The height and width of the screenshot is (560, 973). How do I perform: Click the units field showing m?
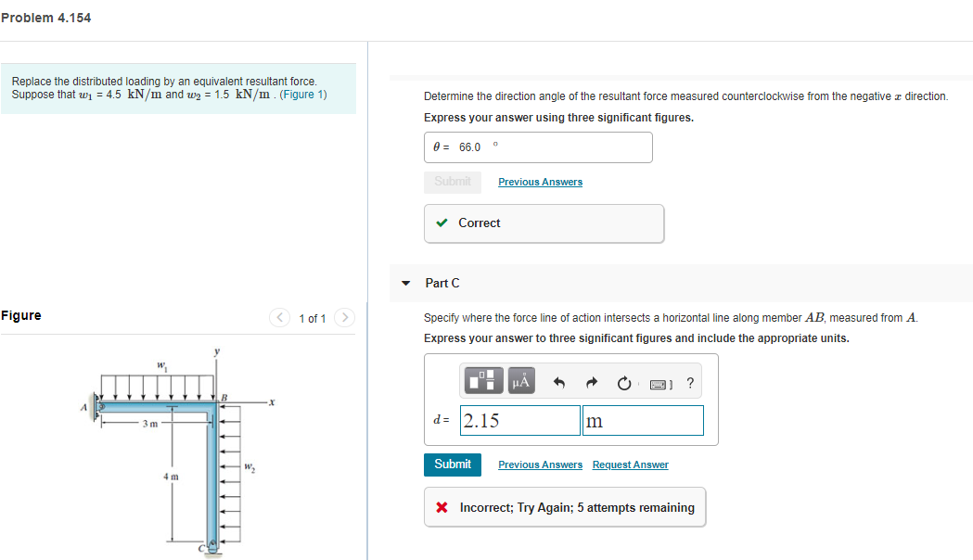pos(642,420)
